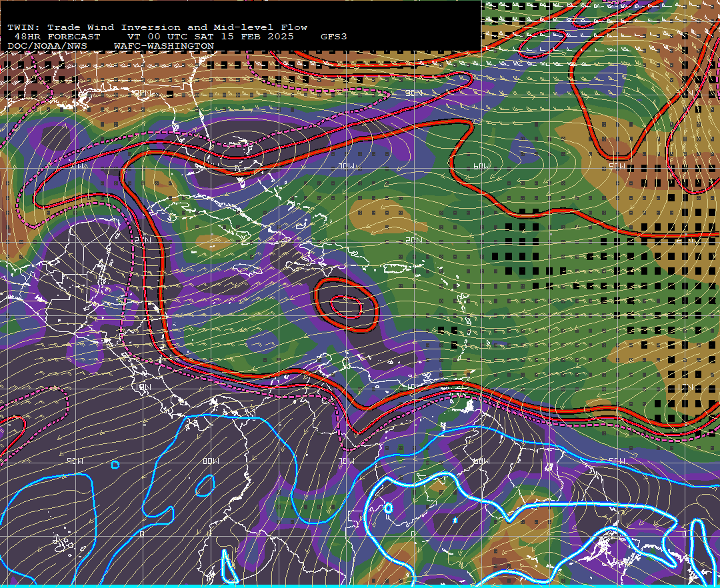Viewport: 720px width, 588px height.
Task: Click the '30N' latitude label over the Atlantic
Action: coord(414,93)
